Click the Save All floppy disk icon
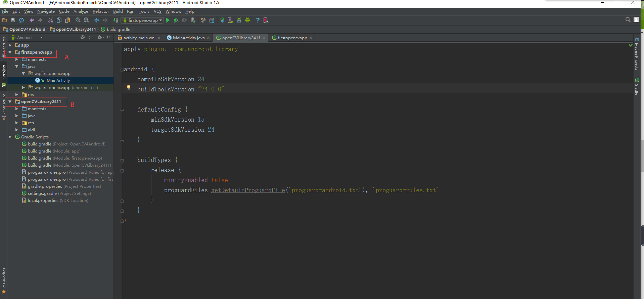The image size is (644, 299). tap(13, 20)
